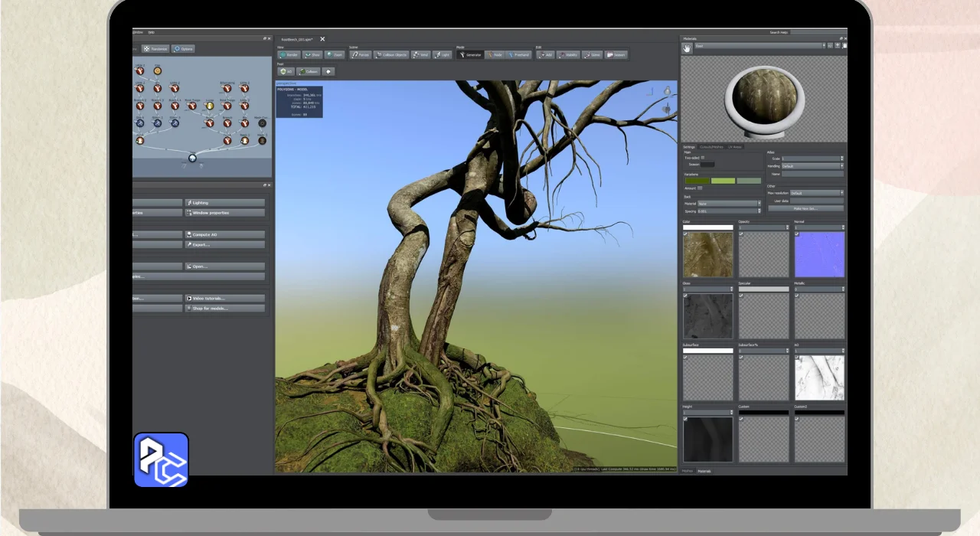
Task: Enable the Two-sided checkbox
Action: point(703,158)
